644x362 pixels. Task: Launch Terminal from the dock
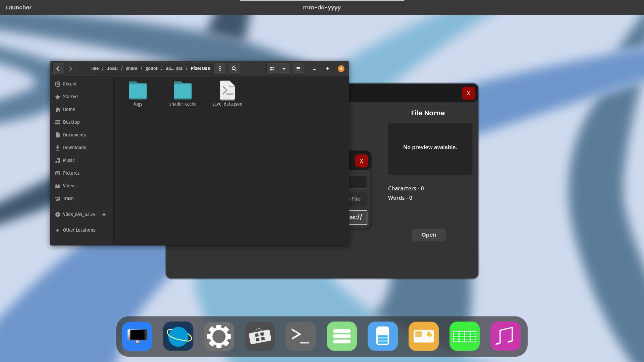(x=301, y=337)
